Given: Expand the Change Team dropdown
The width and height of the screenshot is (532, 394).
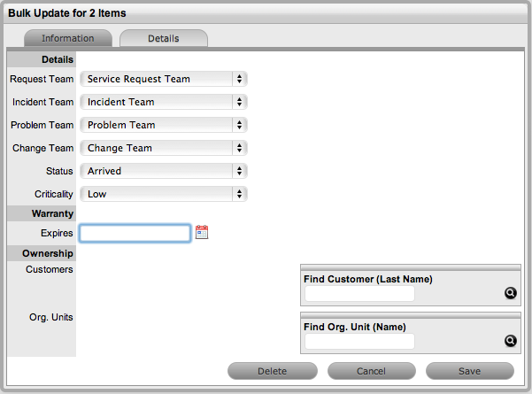Looking at the screenshot, I should (163, 148).
